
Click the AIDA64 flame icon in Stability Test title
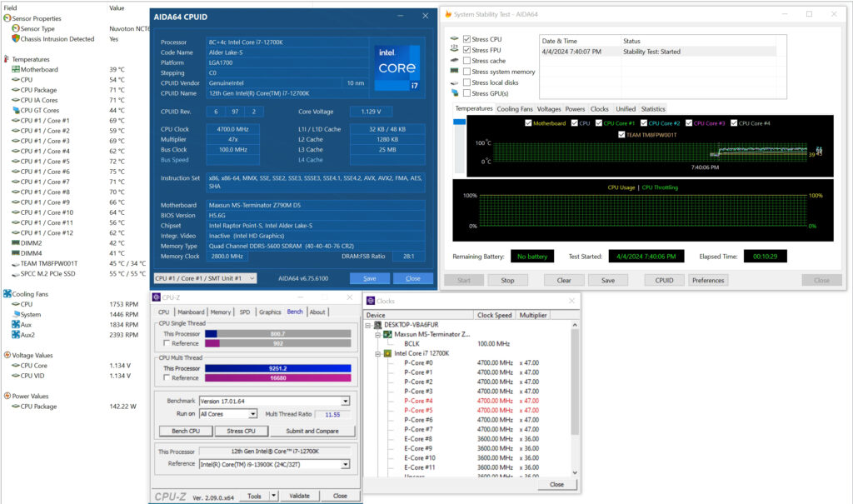click(x=448, y=14)
